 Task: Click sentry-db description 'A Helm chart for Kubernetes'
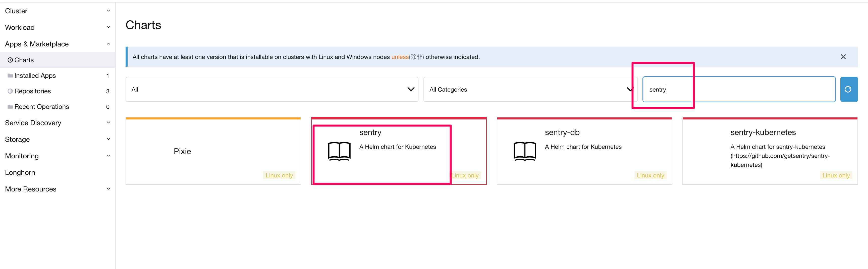[583, 147]
